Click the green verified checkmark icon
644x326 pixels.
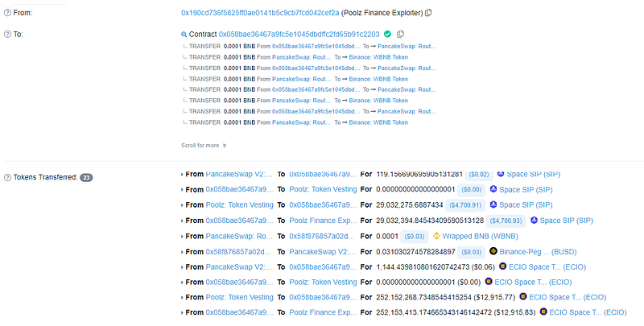387,35
